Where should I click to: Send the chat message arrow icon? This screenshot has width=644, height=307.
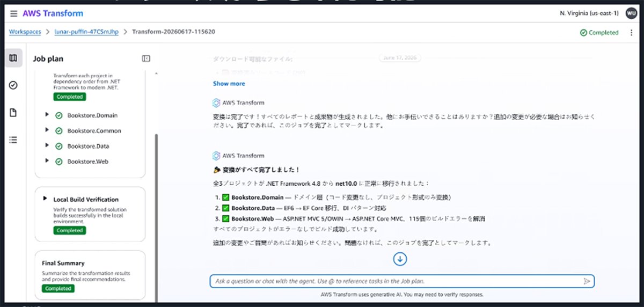point(587,281)
